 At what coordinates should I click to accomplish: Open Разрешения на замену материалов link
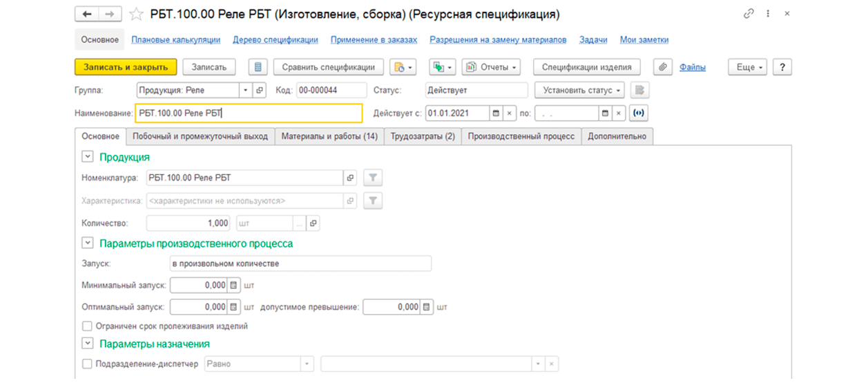[x=498, y=40]
